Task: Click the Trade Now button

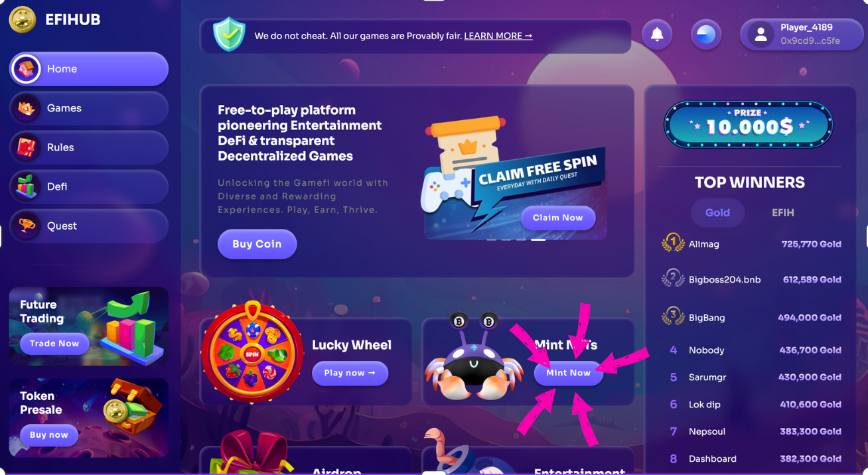Action: tap(54, 344)
